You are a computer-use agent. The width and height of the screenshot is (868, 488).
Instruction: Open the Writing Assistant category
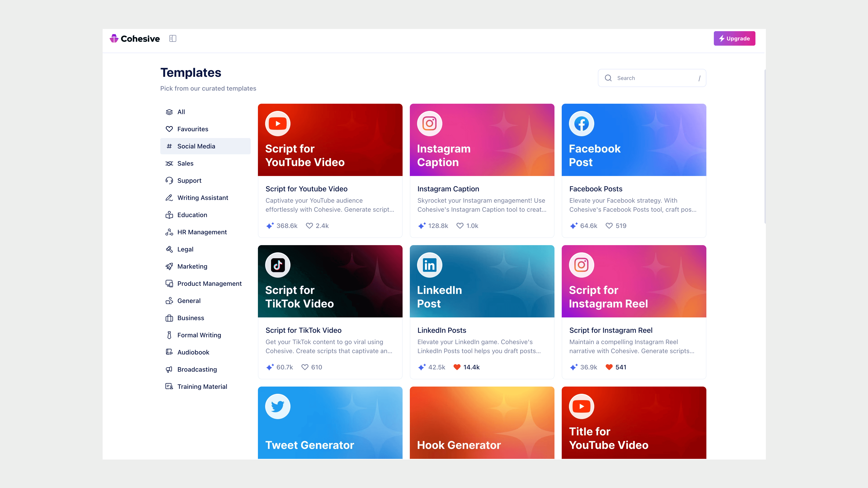pyautogui.click(x=203, y=198)
